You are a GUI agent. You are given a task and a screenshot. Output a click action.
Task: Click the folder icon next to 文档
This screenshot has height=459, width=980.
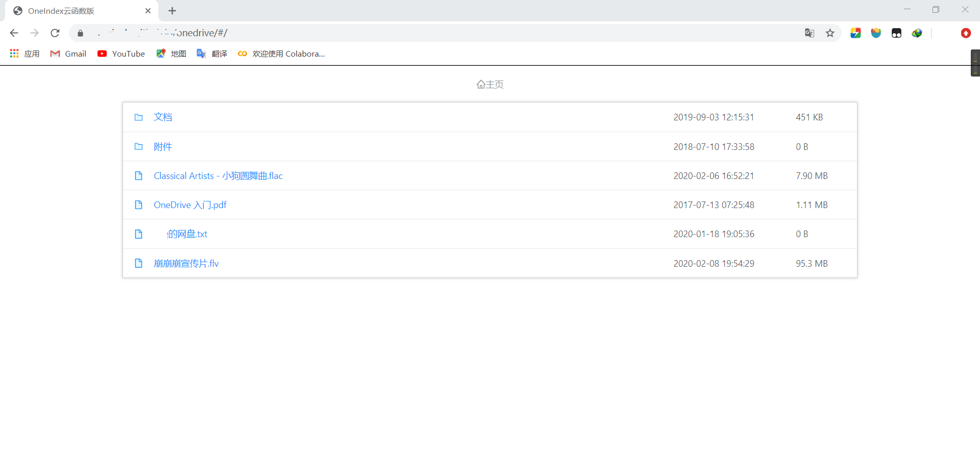point(139,117)
